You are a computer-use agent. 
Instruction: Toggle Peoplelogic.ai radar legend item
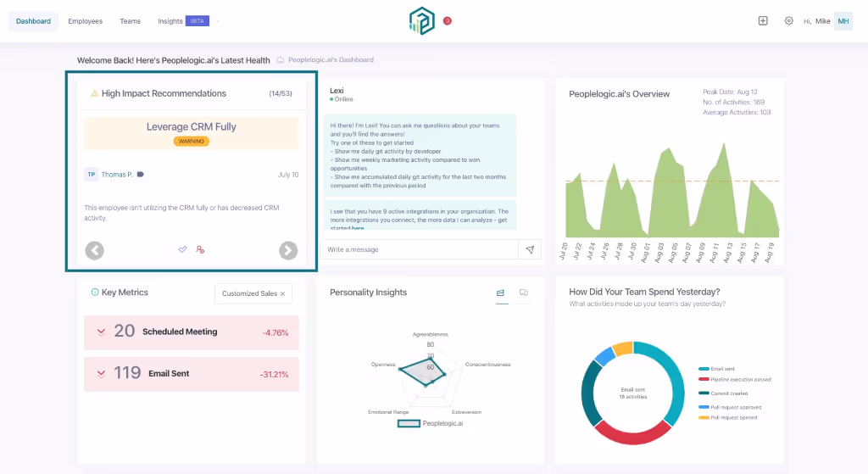[430, 424]
